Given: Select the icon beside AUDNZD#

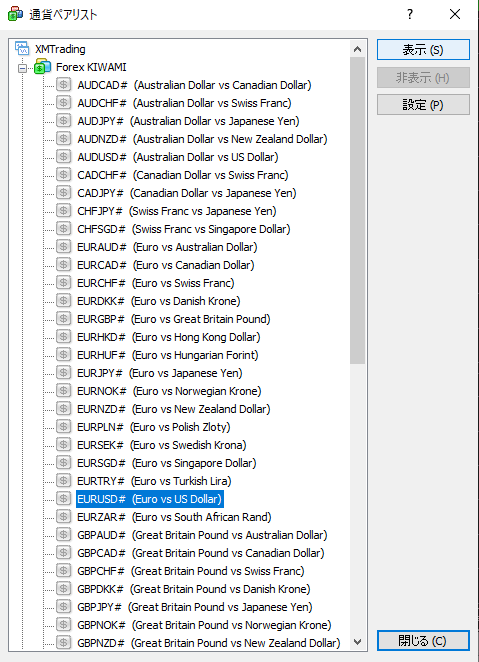Looking at the screenshot, I should [63, 139].
